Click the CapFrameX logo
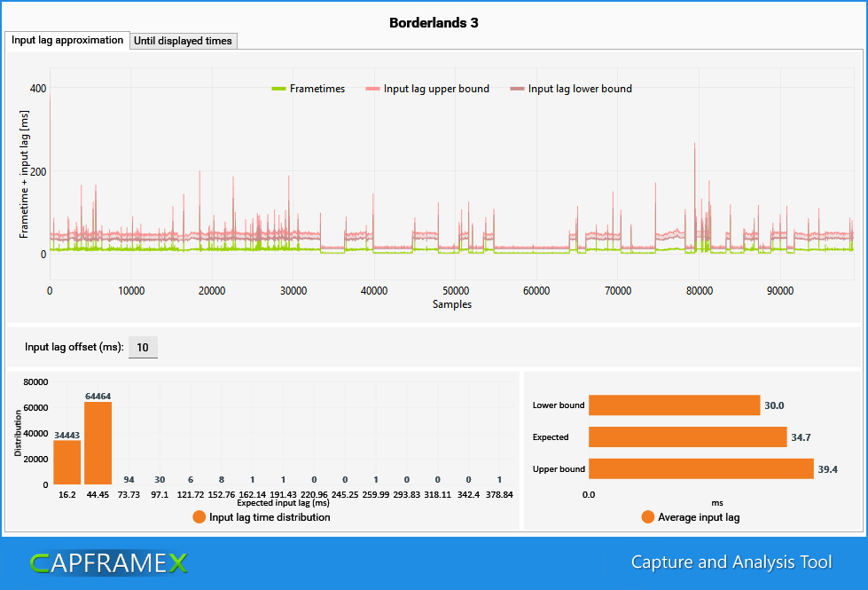The height and width of the screenshot is (590, 868). tap(108, 563)
